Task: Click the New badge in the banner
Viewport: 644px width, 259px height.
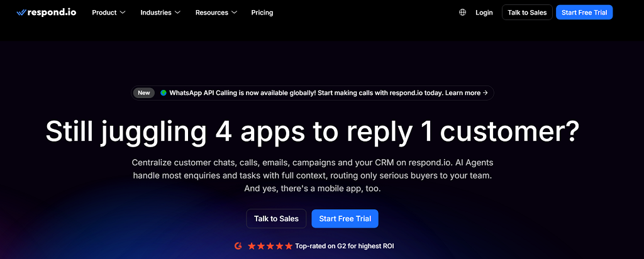Action: coord(144,93)
